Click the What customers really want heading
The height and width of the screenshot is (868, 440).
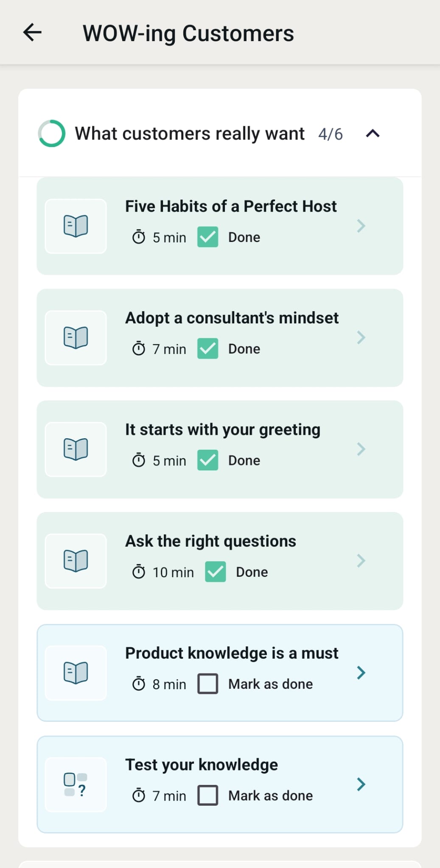click(190, 134)
